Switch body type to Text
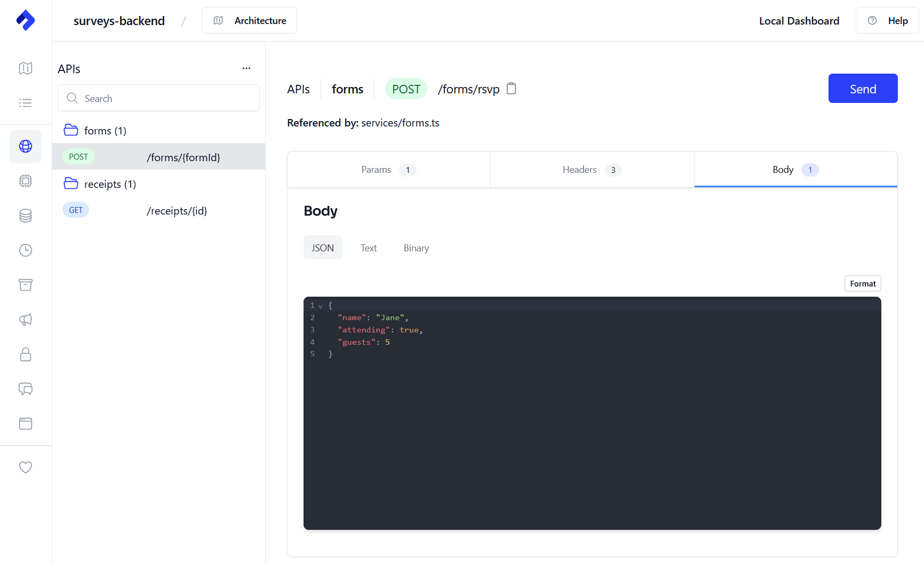Image resolution: width=924 pixels, height=564 pixels. pos(369,248)
